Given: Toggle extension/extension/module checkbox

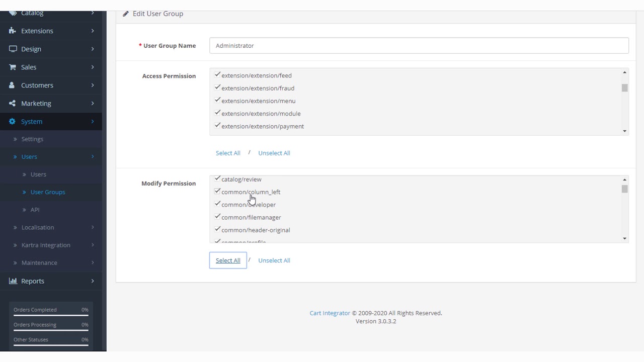Looking at the screenshot, I should [x=217, y=113].
